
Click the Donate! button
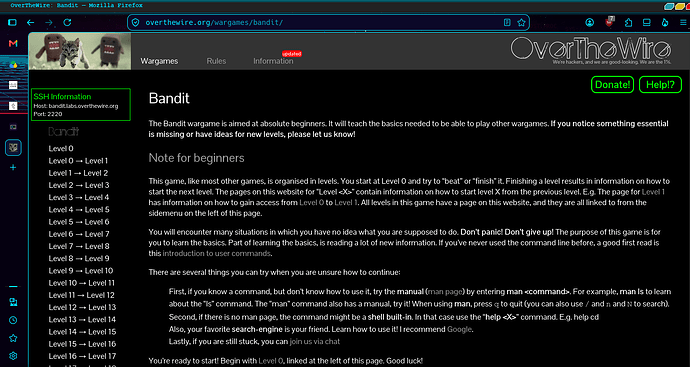tap(612, 84)
